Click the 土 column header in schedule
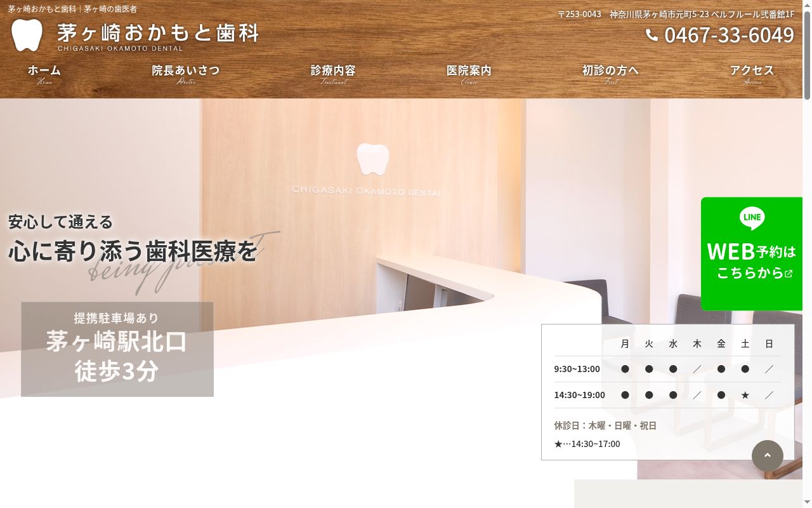This screenshot has width=812, height=508. coord(745,344)
